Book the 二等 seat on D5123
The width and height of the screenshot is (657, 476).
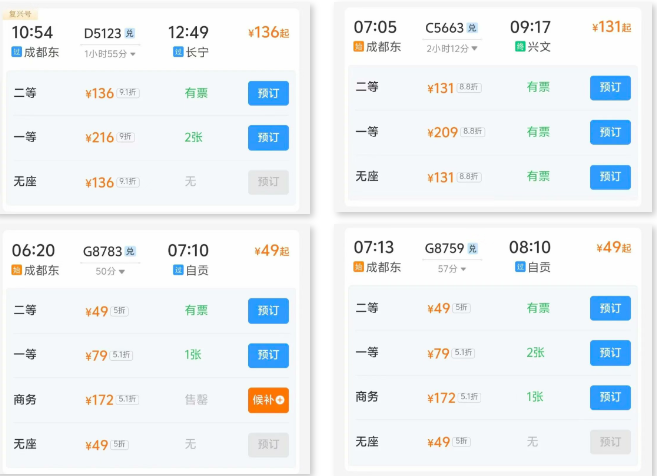coord(268,93)
